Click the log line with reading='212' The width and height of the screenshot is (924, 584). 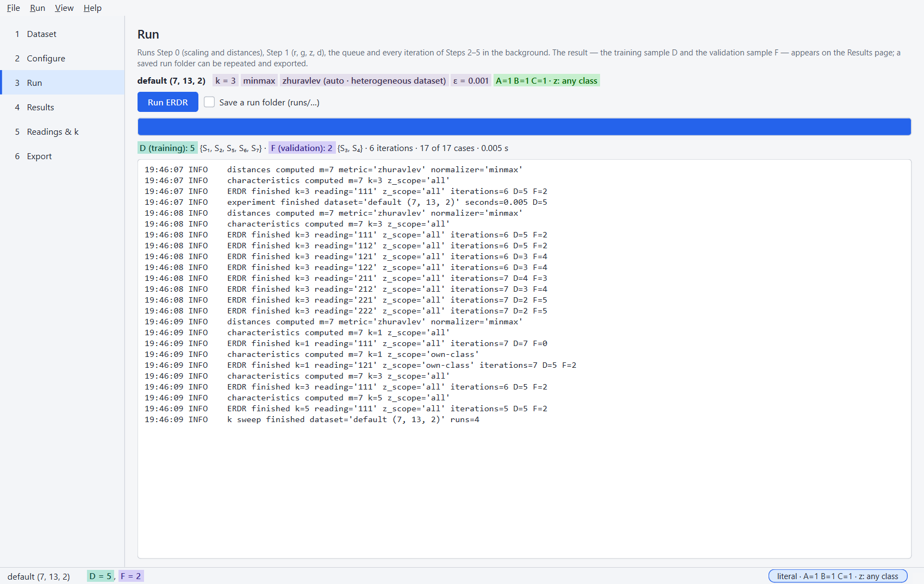pyautogui.click(x=346, y=289)
